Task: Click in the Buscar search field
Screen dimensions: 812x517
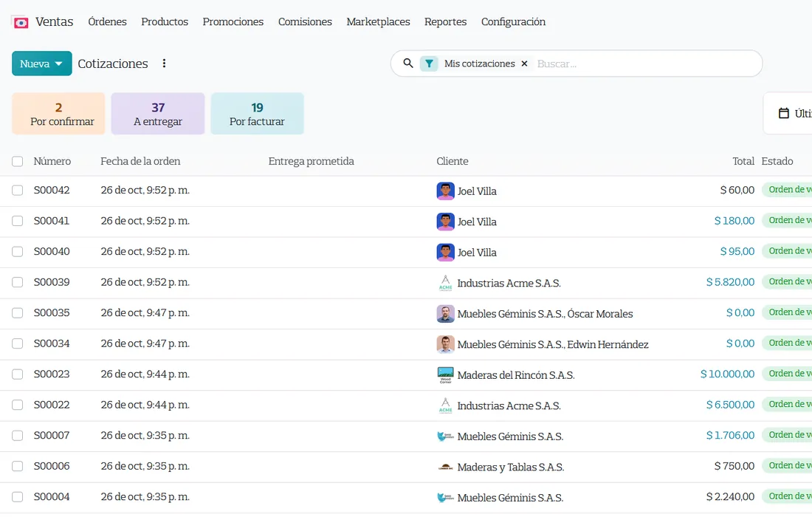Action: [644, 64]
